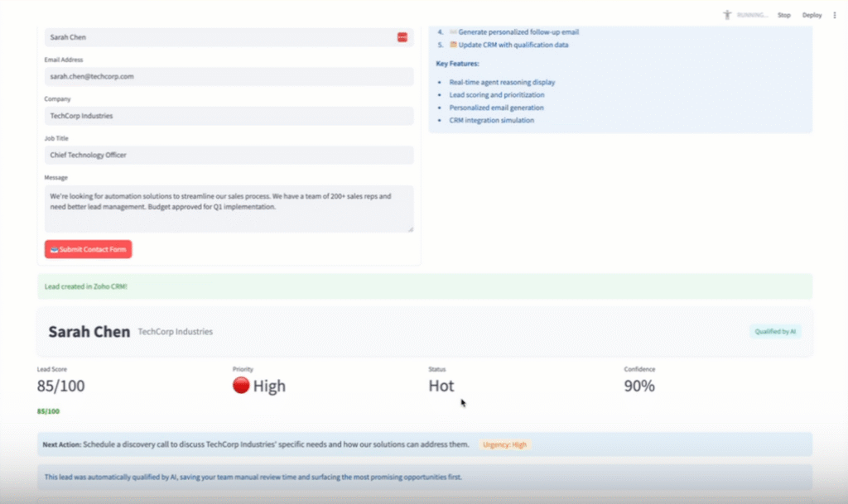Image resolution: width=848 pixels, height=504 pixels.
Task: Open the three-dot main menu
Action: click(834, 15)
